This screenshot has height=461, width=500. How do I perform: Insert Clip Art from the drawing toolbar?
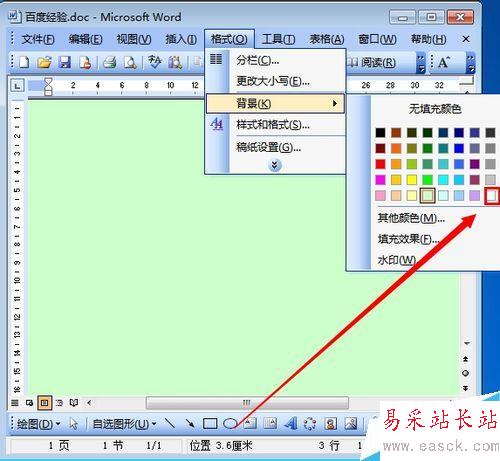point(331,423)
